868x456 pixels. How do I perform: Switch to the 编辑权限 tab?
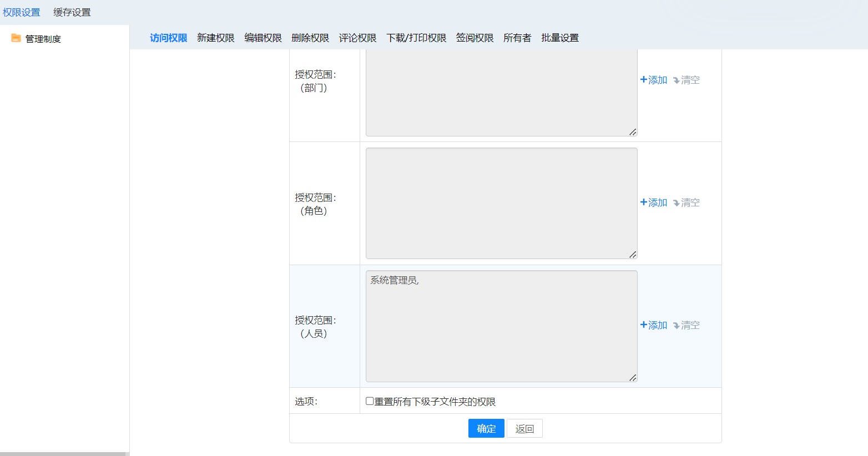pyautogui.click(x=263, y=38)
